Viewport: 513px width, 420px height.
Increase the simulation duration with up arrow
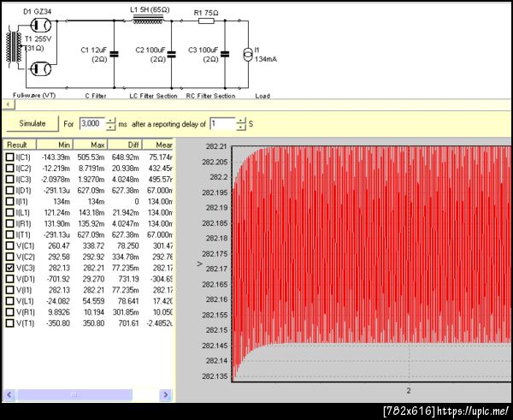tap(111, 121)
